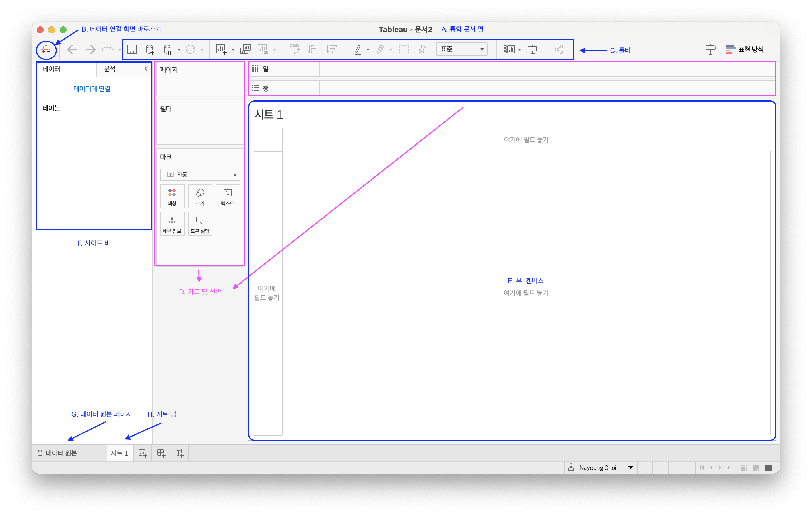Viewport: 812px width, 516px height.
Task: Switch to the 분석 tab
Action: point(110,69)
